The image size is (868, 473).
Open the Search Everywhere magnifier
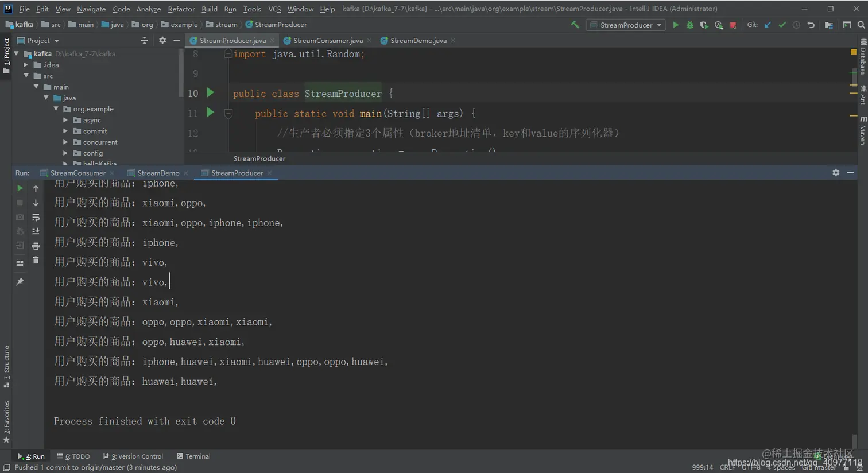coord(861,25)
